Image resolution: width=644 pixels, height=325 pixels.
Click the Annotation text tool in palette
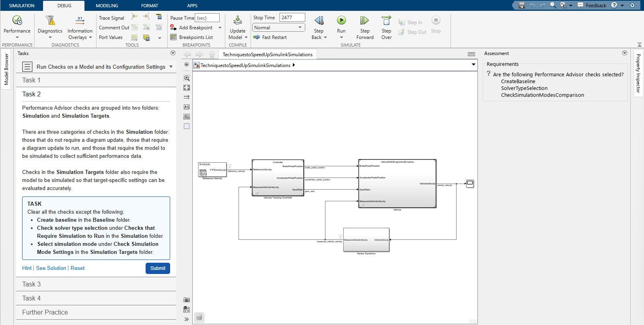click(187, 107)
